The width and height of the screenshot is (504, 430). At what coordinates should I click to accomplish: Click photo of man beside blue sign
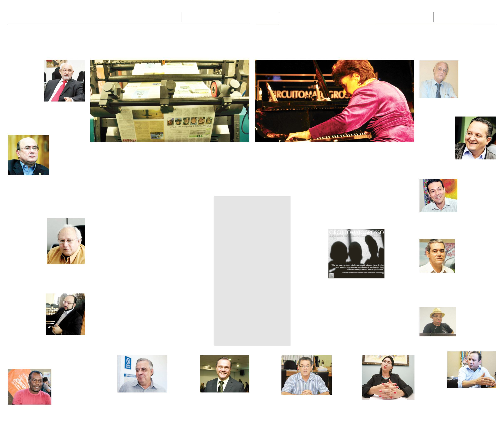tap(142, 374)
